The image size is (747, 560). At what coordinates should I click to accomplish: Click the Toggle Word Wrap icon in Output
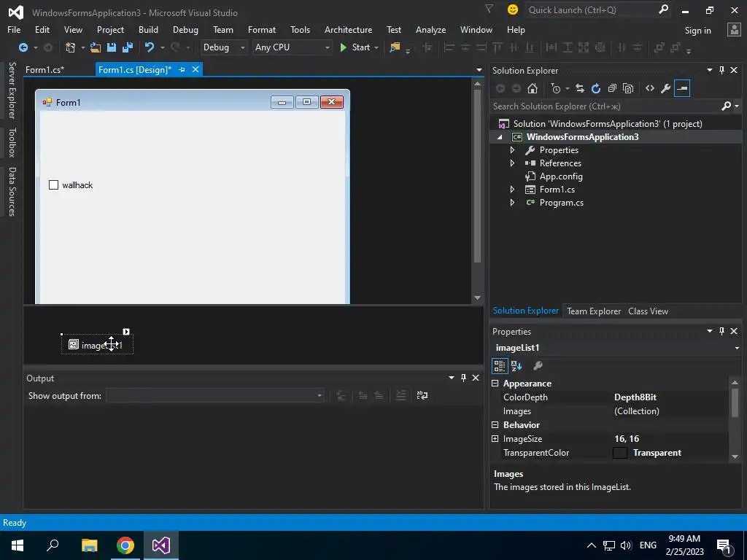pos(422,395)
